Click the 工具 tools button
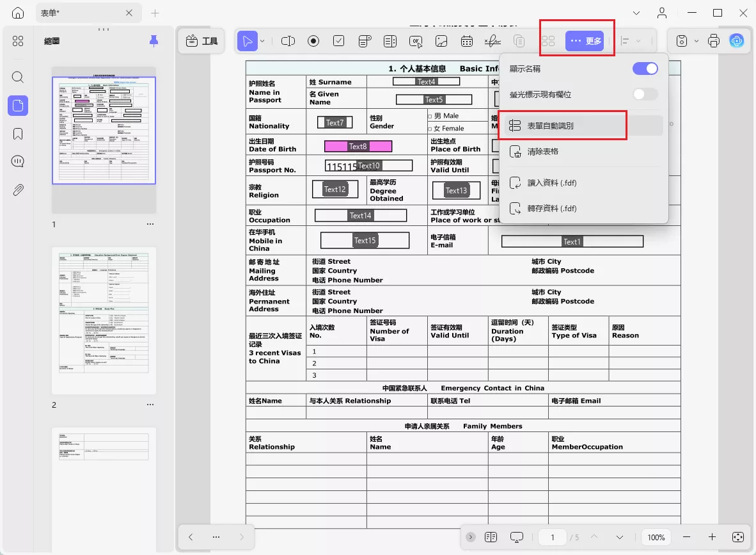This screenshot has width=756, height=555. [202, 41]
